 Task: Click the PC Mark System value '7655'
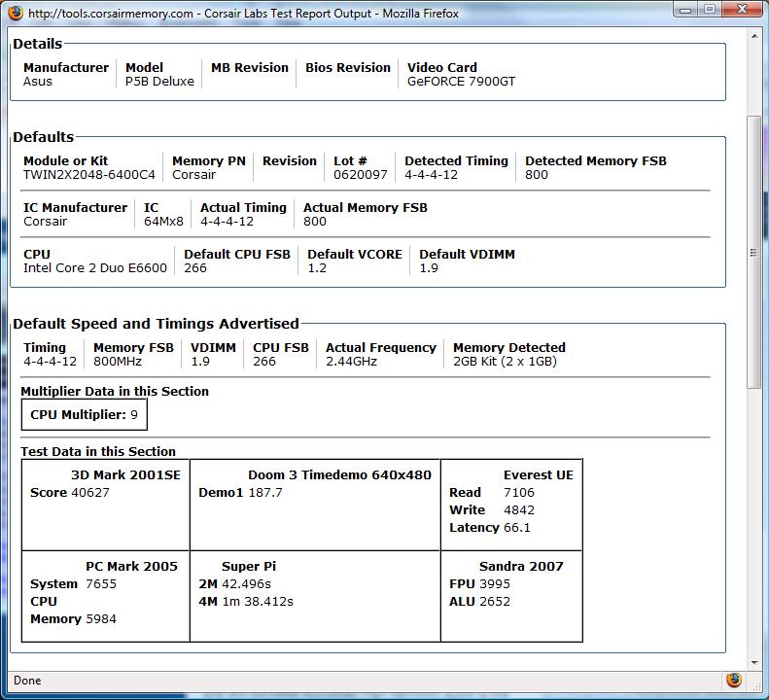coord(101,583)
